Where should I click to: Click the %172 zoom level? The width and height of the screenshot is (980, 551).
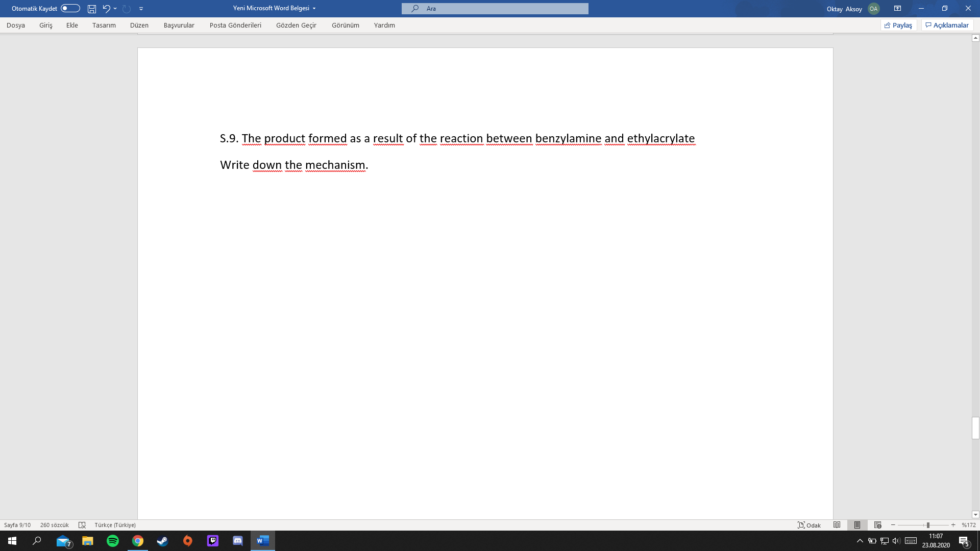point(969,525)
